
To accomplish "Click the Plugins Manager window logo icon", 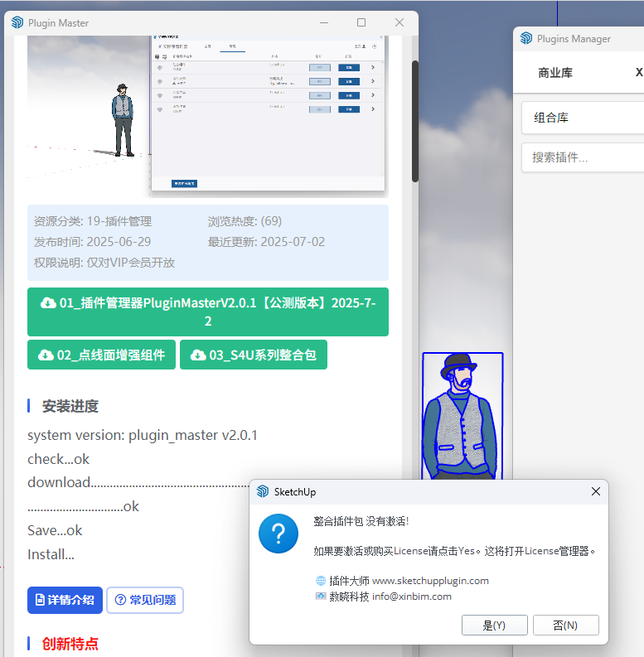I will coord(525,39).
